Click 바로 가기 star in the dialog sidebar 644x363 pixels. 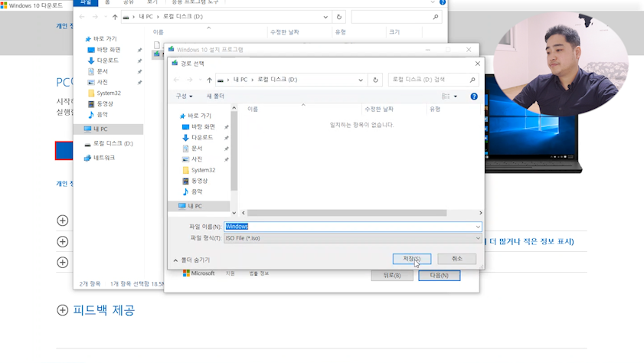pos(183,116)
